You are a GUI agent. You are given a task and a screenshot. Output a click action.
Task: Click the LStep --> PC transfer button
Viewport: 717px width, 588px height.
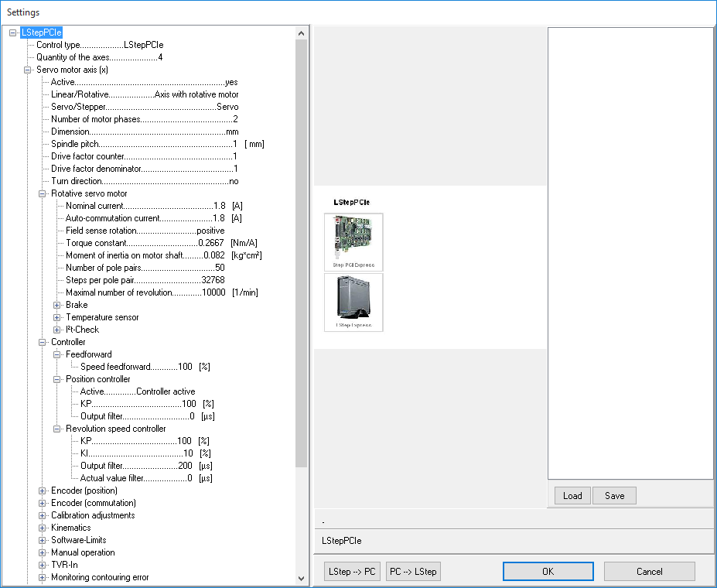coord(352,572)
